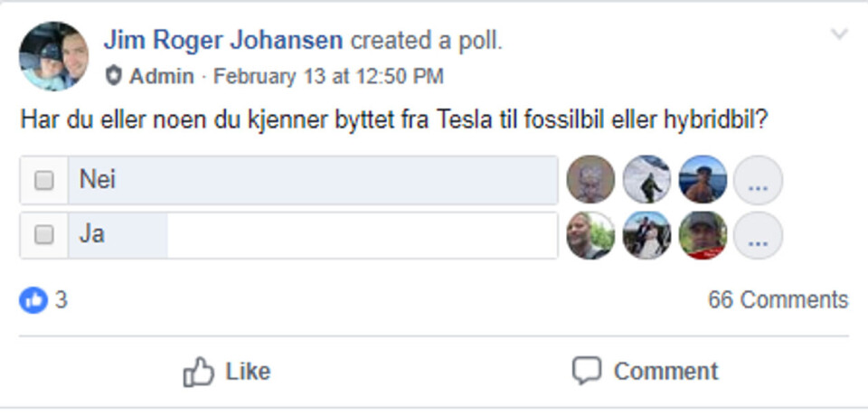Open the 66 Comments link
The height and width of the screenshot is (416, 868).
click(778, 299)
